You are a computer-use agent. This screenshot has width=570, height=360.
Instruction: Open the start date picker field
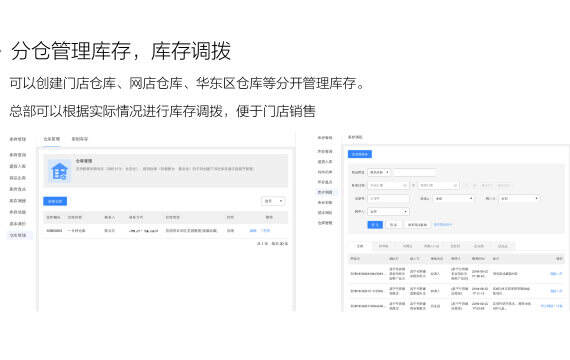pyautogui.click(x=388, y=185)
